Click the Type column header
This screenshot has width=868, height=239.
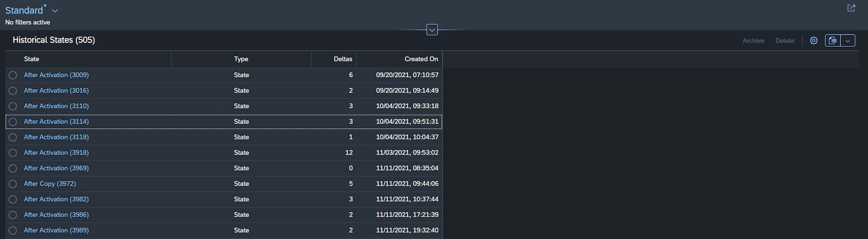coord(241,59)
